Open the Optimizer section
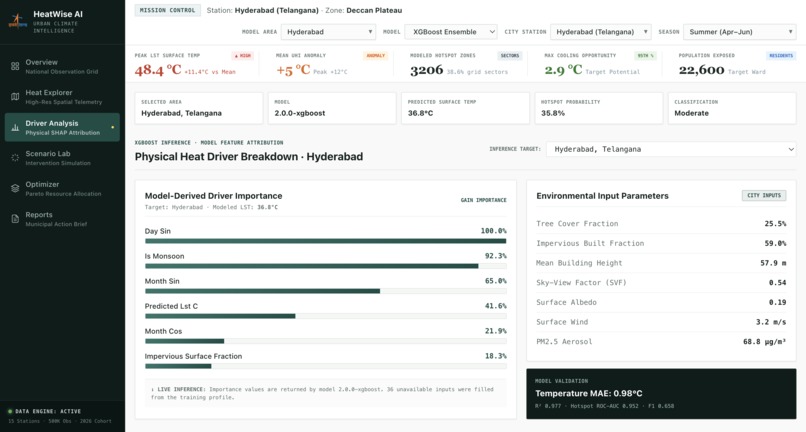Screen dimensions: 806x432 click(62, 188)
